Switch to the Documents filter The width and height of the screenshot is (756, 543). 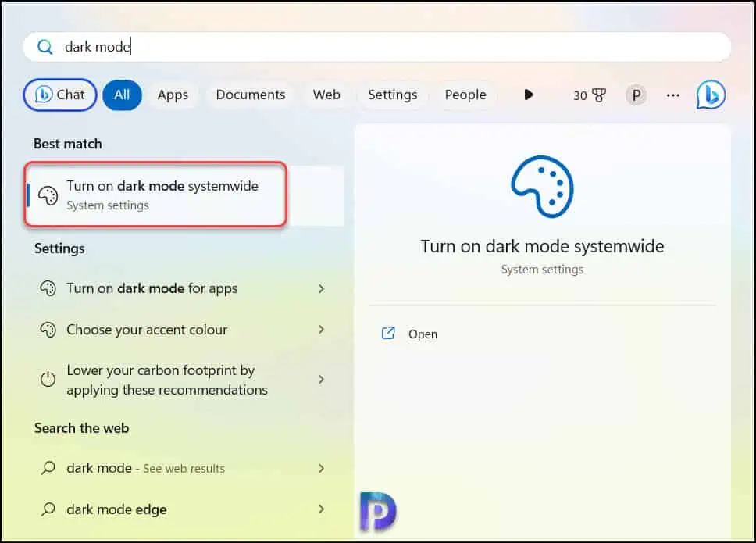(251, 95)
